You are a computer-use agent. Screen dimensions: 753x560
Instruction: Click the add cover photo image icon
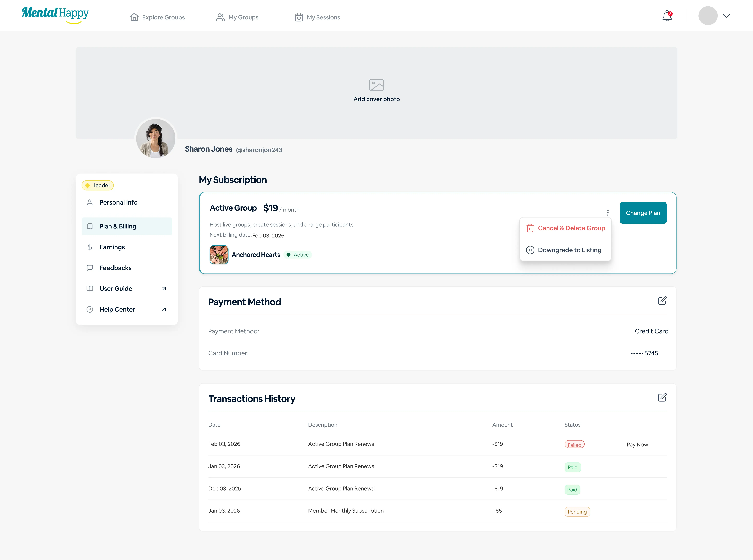pos(376,85)
